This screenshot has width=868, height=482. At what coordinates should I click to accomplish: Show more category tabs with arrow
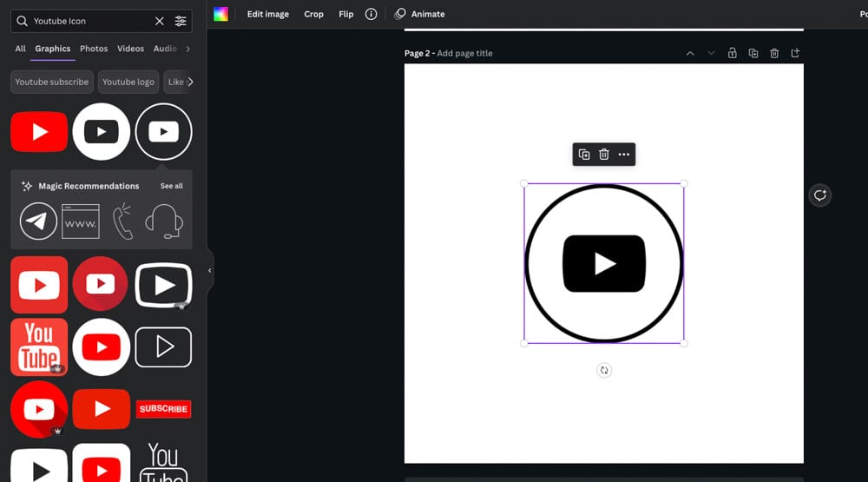point(188,49)
